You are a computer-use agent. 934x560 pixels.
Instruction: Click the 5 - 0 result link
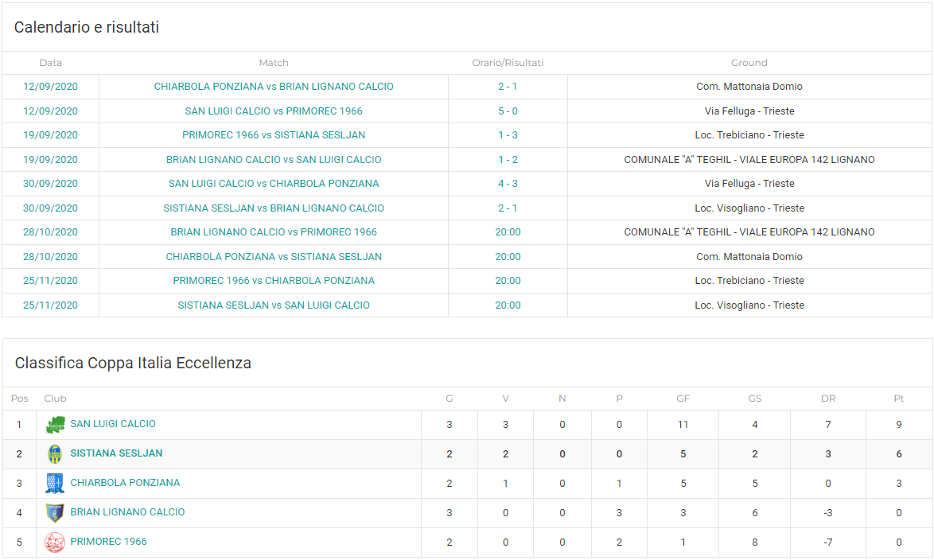508,111
